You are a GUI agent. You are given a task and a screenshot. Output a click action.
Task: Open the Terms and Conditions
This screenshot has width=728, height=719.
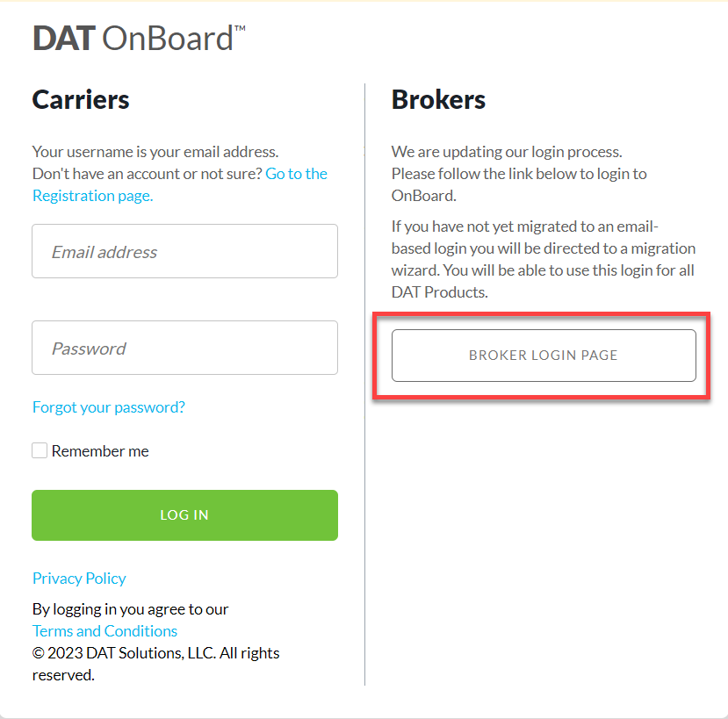pos(104,630)
